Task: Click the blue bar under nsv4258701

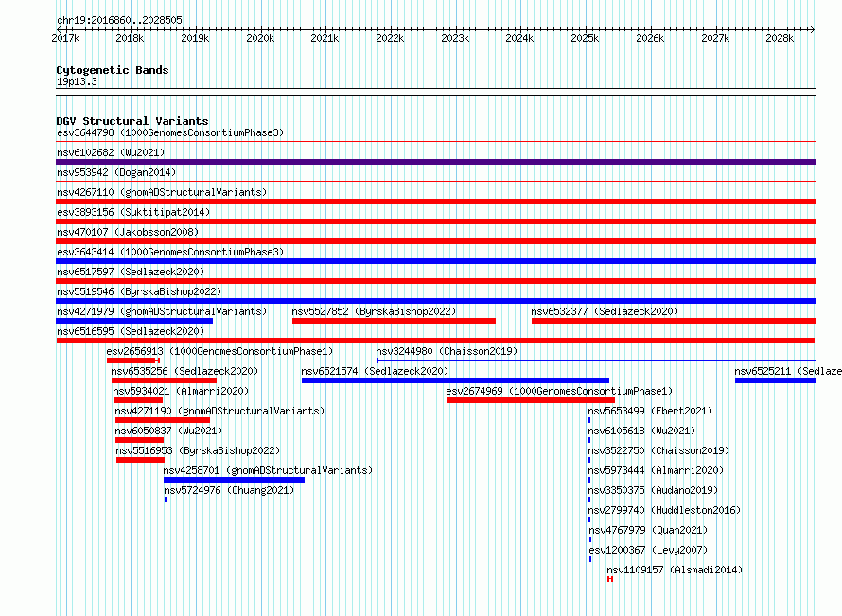Action: [234, 480]
